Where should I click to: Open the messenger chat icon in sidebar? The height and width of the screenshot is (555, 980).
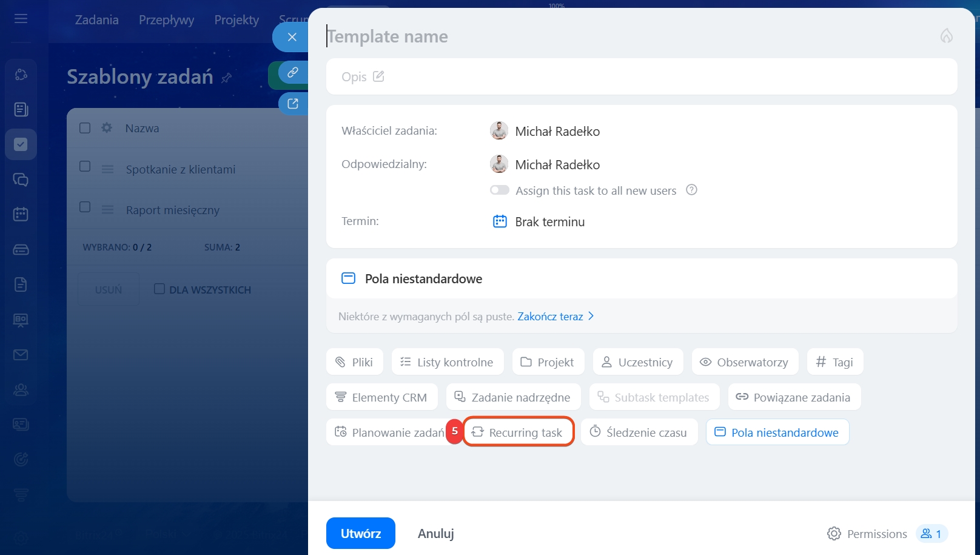pyautogui.click(x=21, y=180)
